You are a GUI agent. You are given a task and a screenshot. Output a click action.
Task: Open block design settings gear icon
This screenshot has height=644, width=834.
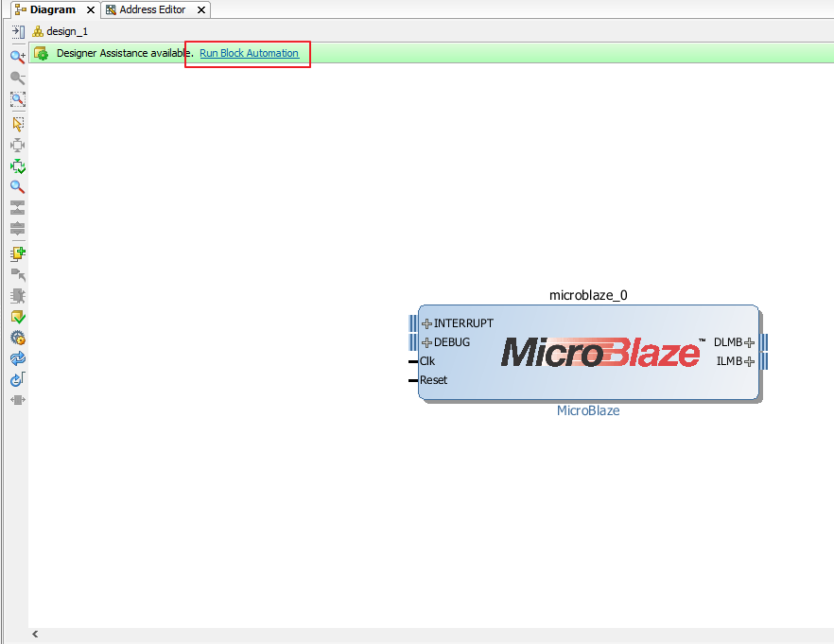pyautogui.click(x=18, y=338)
